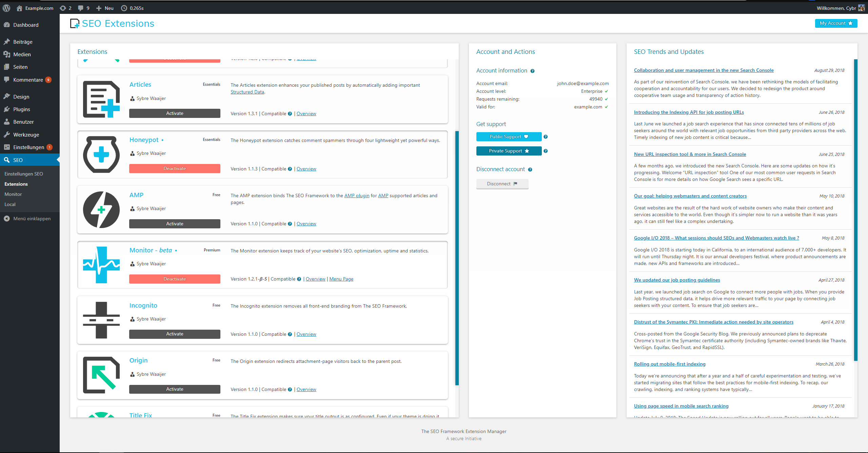Deactivate the Monitor beta extension
This screenshot has width=868, height=453.
(x=175, y=279)
